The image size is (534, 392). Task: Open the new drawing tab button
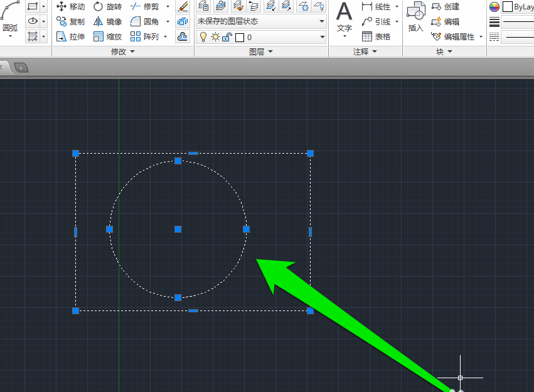click(21, 67)
